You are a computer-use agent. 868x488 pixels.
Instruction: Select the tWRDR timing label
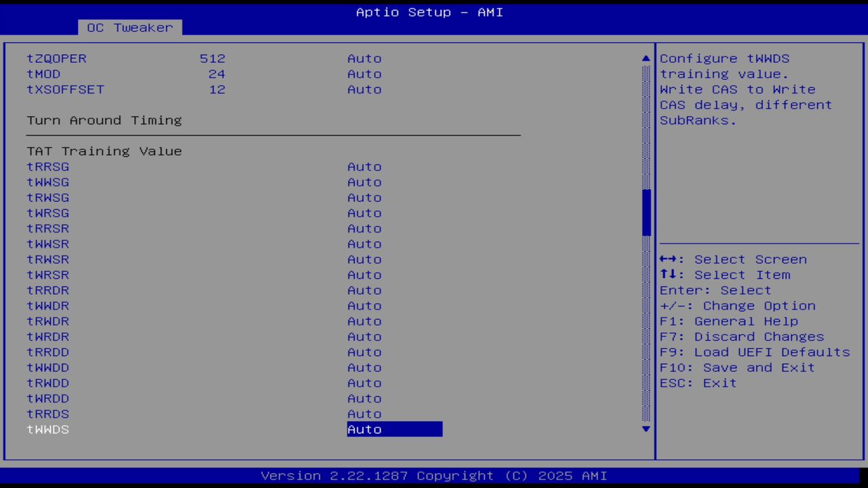[47, 337]
